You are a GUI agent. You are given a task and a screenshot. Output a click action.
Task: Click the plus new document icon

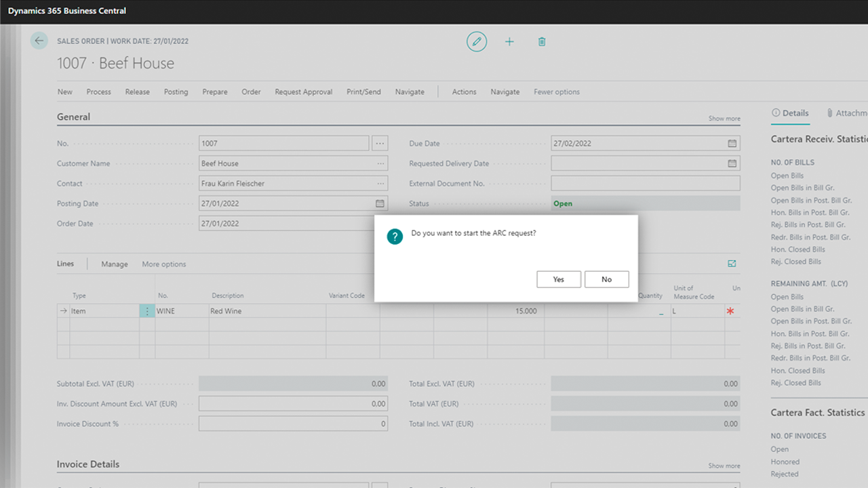pos(509,41)
